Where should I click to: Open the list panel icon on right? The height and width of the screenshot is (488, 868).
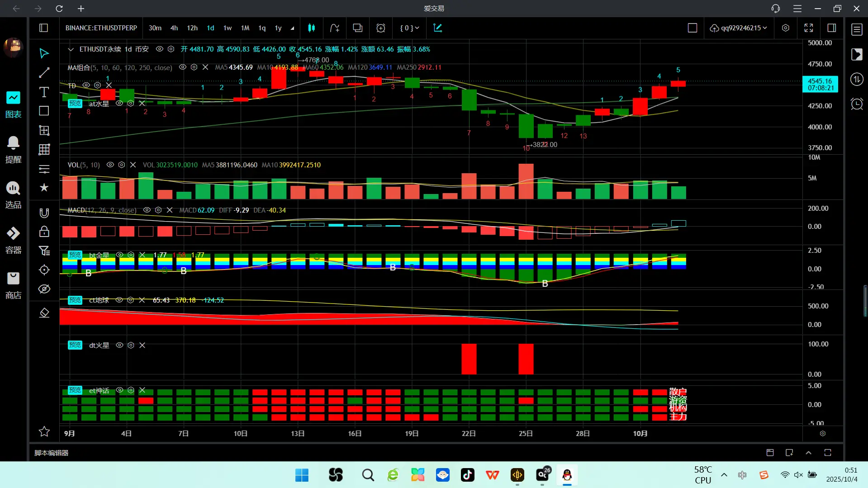(x=857, y=29)
